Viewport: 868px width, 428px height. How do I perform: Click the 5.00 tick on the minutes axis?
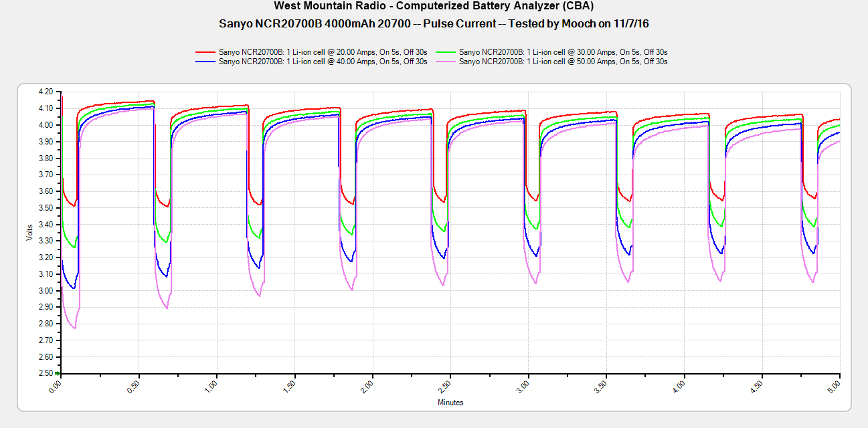click(837, 386)
